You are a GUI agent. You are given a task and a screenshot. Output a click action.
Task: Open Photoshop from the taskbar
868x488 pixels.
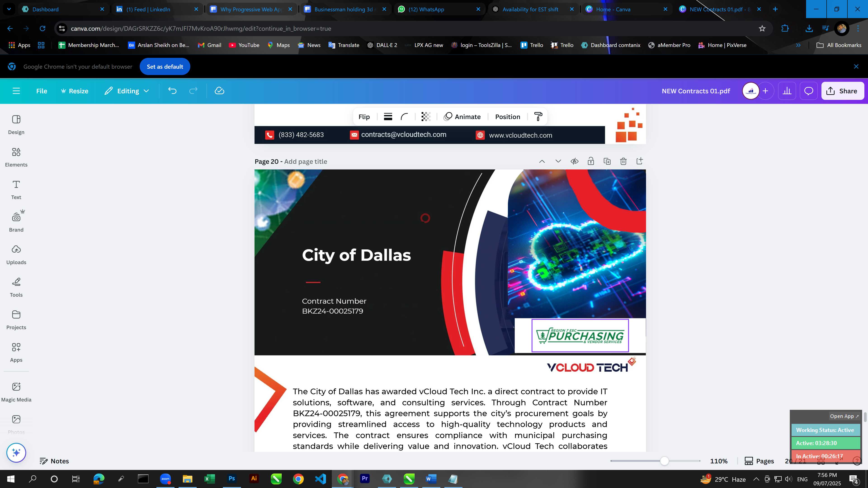click(232, 479)
